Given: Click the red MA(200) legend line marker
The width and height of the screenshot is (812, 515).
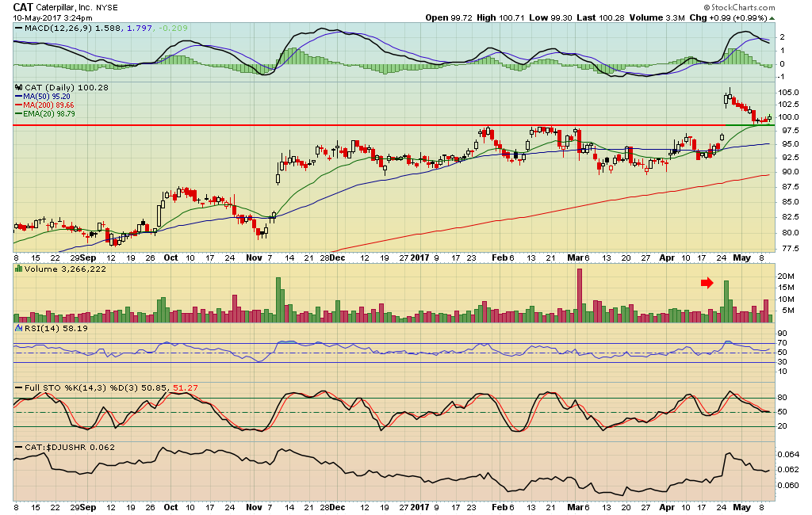Looking at the screenshot, I should click(19, 105).
